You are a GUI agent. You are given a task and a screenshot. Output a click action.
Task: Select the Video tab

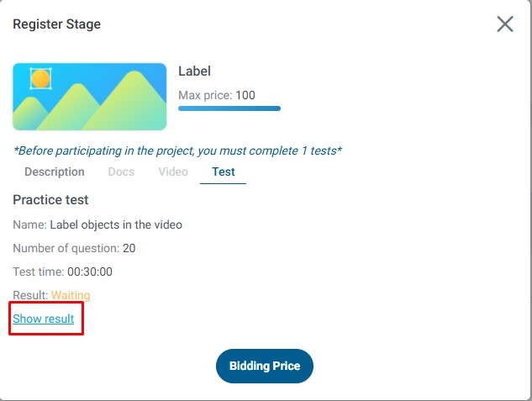click(x=173, y=171)
